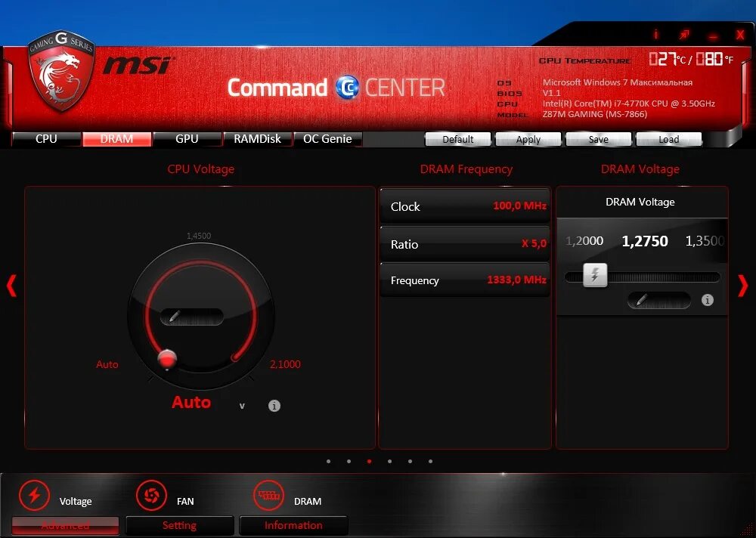Jump to last page dot indicator
The image size is (756, 538).
pyautogui.click(x=431, y=462)
